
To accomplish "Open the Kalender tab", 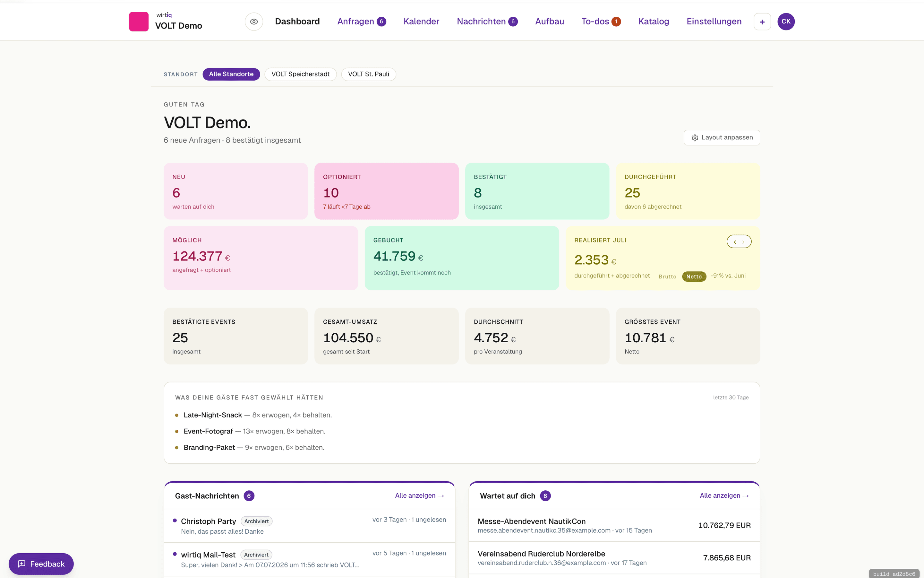I will point(421,22).
